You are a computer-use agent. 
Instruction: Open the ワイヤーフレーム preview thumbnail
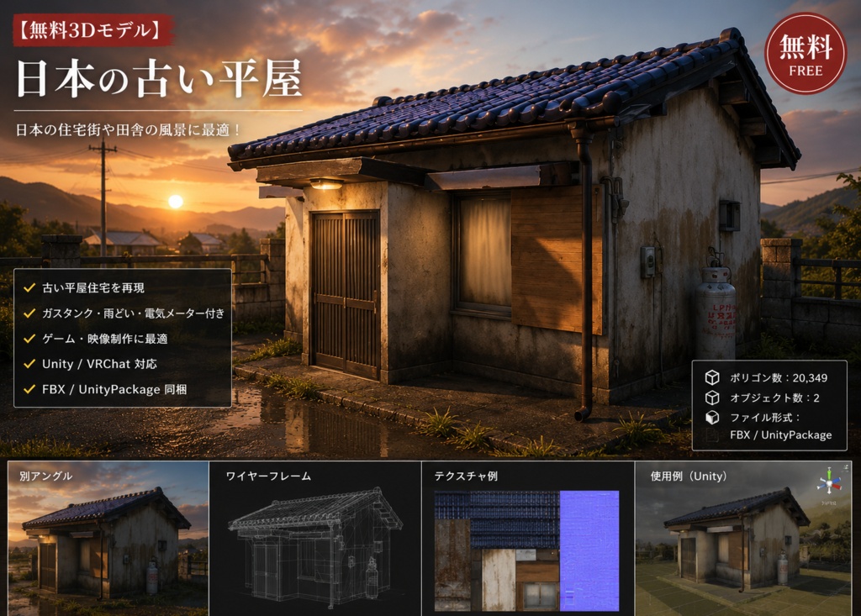pos(315,539)
